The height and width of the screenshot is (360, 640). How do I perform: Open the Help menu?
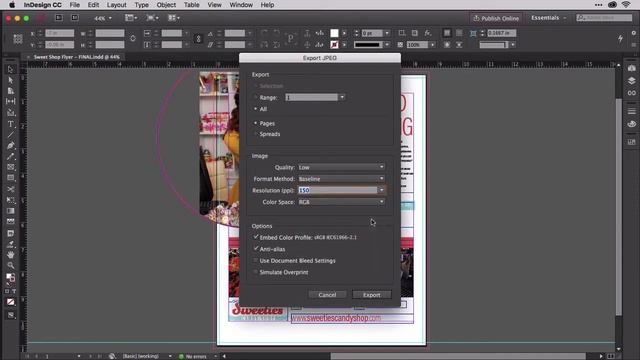267,5
